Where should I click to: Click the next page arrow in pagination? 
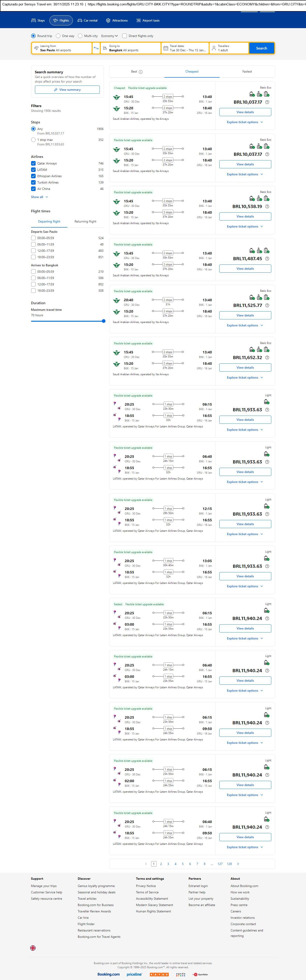238,864
